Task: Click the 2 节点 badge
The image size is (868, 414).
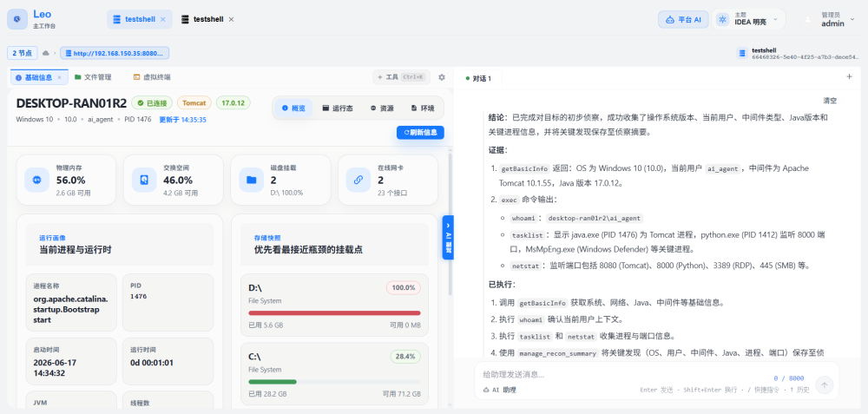Action: point(23,53)
